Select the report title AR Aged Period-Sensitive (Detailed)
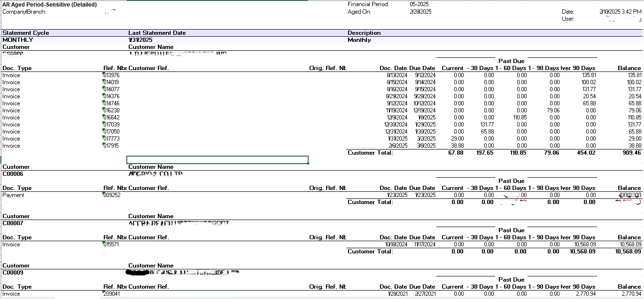 point(49,5)
